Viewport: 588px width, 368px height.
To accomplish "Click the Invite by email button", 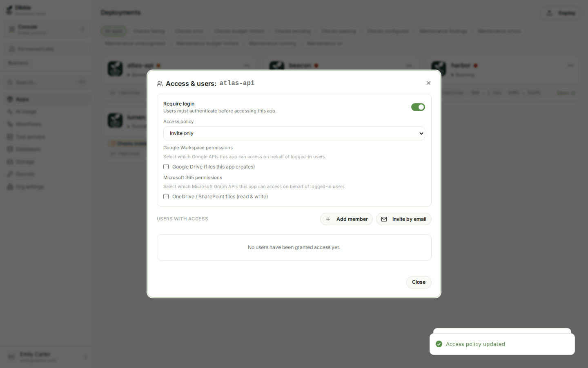I will pos(403,219).
